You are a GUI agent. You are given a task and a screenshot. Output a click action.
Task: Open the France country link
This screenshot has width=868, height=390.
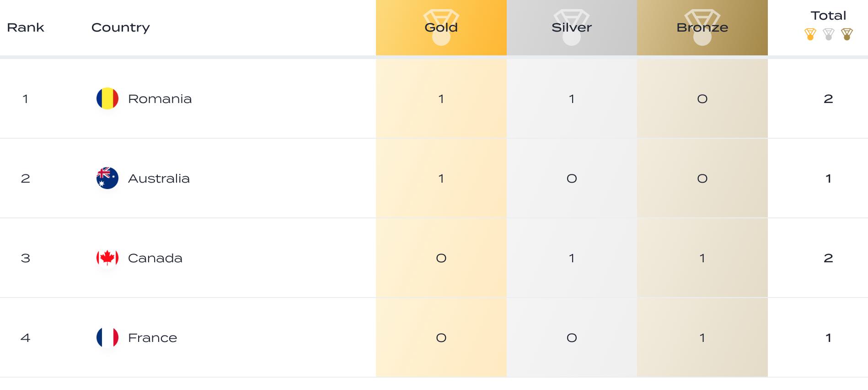pyautogui.click(x=152, y=338)
